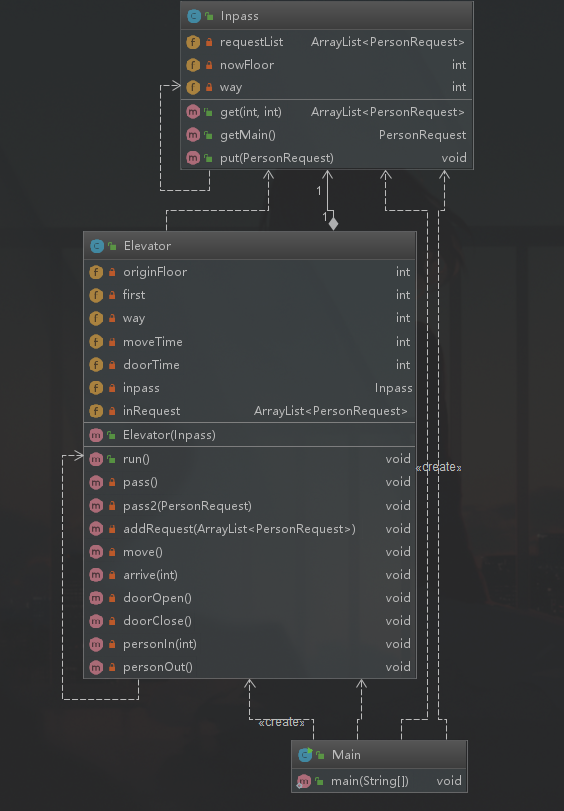Select the put(PersonRequest) method
Screen dimensions: 564x811
[x=277, y=158]
